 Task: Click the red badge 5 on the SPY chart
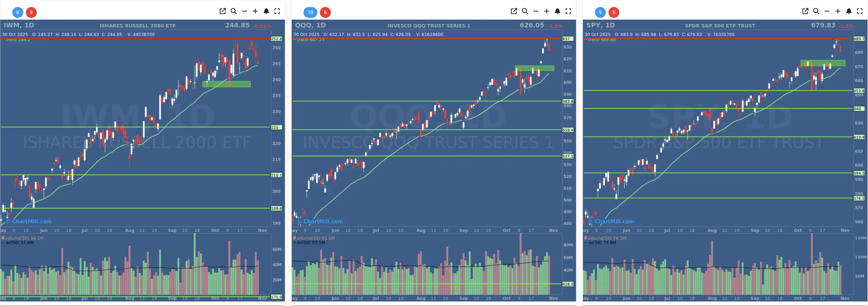614,13
